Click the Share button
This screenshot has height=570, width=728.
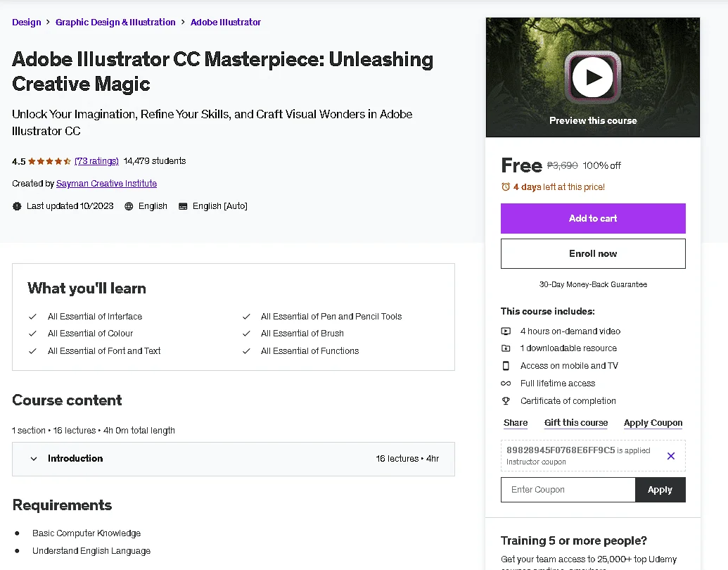click(x=516, y=423)
